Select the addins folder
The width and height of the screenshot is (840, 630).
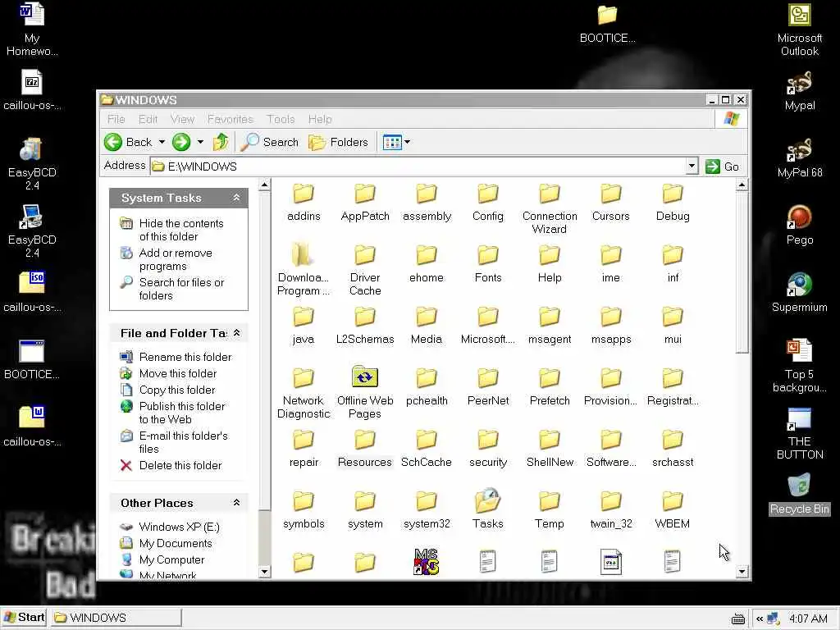pyautogui.click(x=304, y=202)
